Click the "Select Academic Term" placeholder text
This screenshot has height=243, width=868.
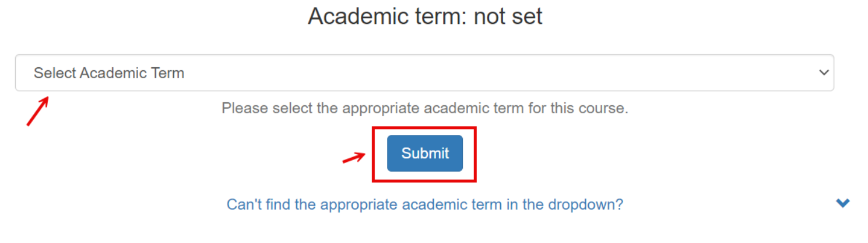tap(109, 73)
